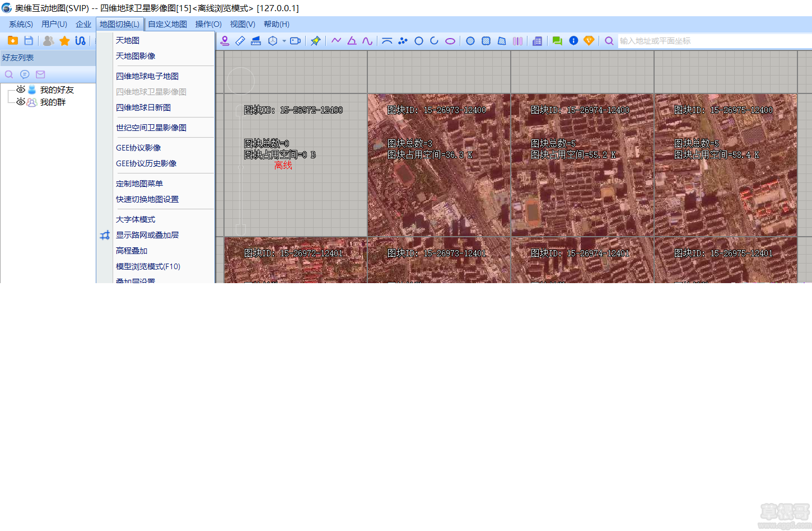Click the address or coordinate search field
This screenshot has width=812, height=531.
(x=715, y=41)
